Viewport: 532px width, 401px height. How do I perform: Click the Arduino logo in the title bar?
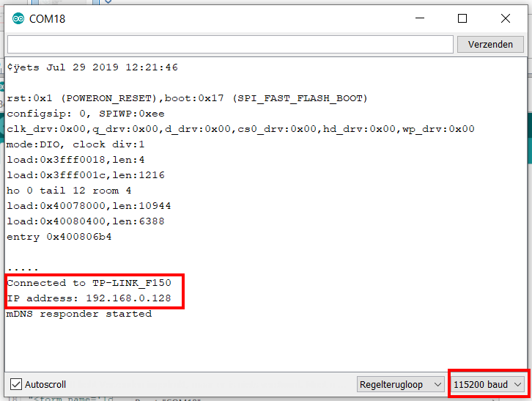[16, 19]
